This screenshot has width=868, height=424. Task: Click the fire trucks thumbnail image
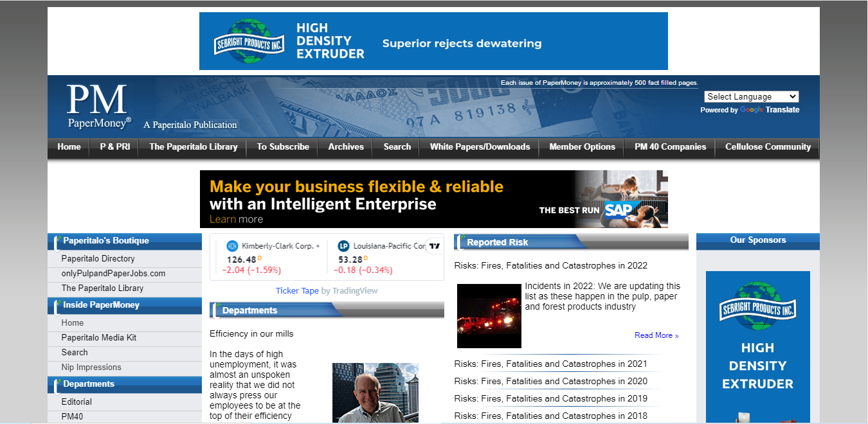pos(489,316)
